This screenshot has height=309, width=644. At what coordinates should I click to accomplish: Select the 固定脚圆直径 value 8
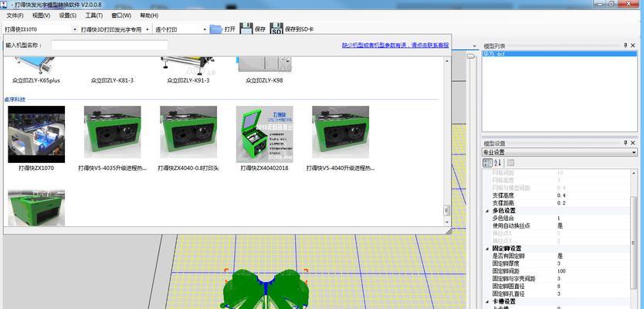[559, 286]
